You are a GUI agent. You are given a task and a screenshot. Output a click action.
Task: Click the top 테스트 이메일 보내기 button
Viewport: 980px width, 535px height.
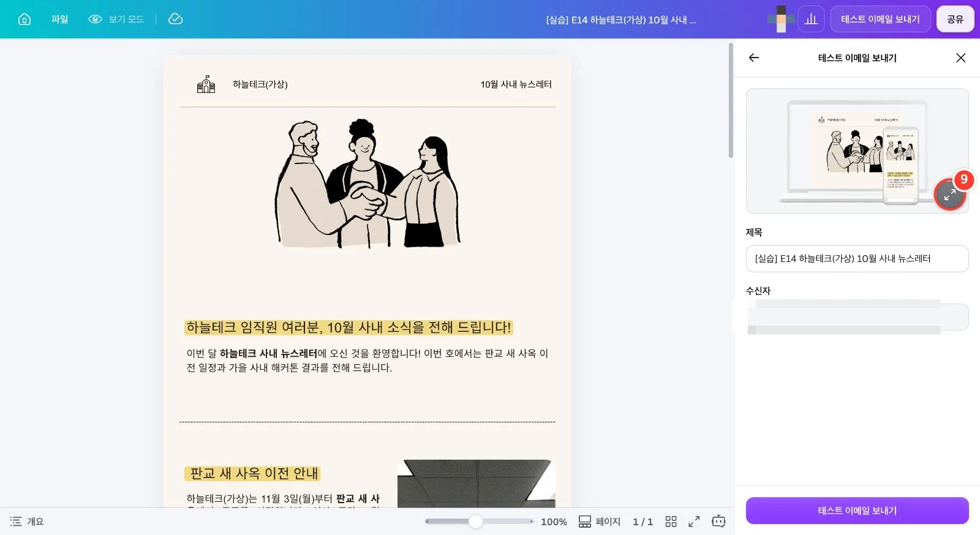pyautogui.click(x=880, y=19)
